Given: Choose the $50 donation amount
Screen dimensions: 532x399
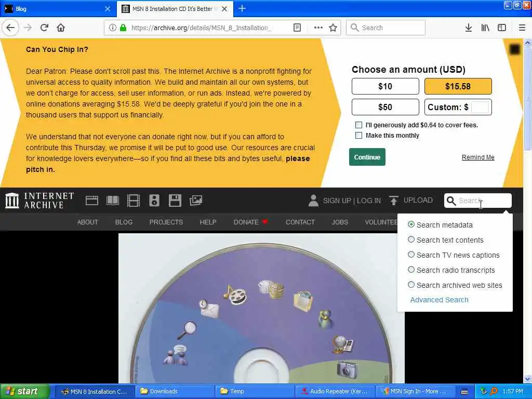Looking at the screenshot, I should pos(385,107).
